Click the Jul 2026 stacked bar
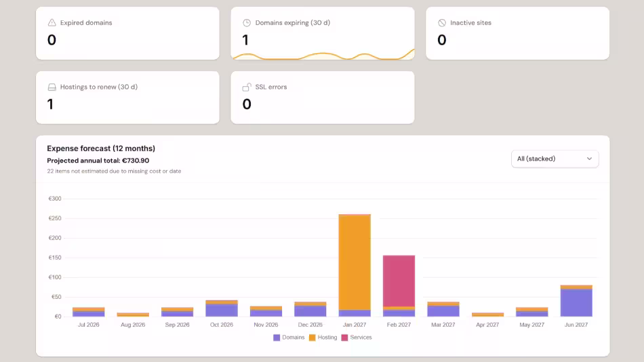 [x=89, y=312]
